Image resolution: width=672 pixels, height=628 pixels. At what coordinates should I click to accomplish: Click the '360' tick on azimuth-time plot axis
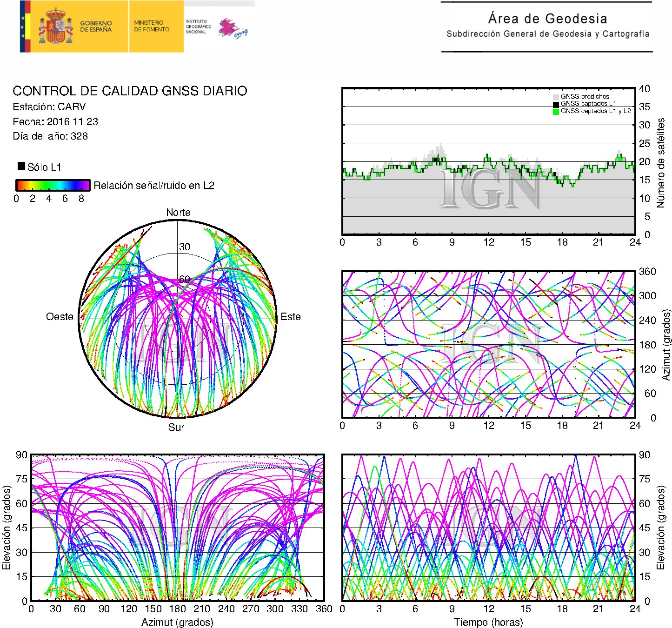[x=647, y=272]
